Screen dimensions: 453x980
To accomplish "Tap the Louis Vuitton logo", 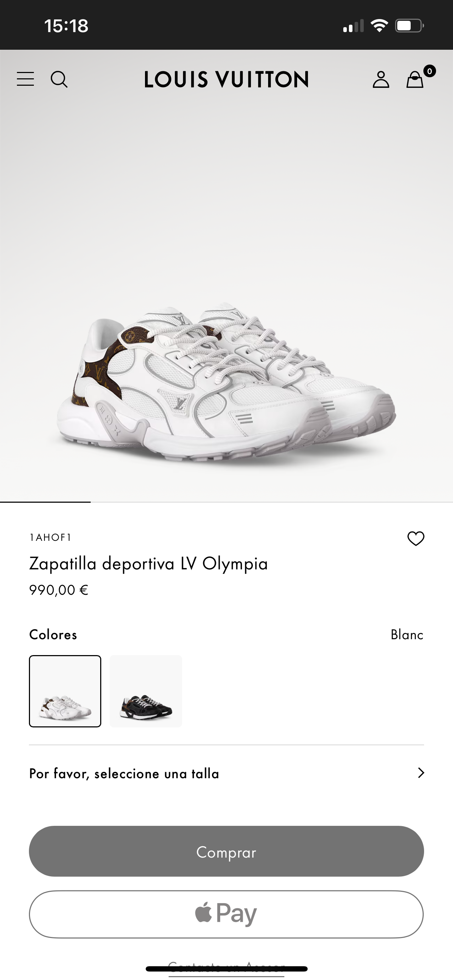I will pos(226,79).
